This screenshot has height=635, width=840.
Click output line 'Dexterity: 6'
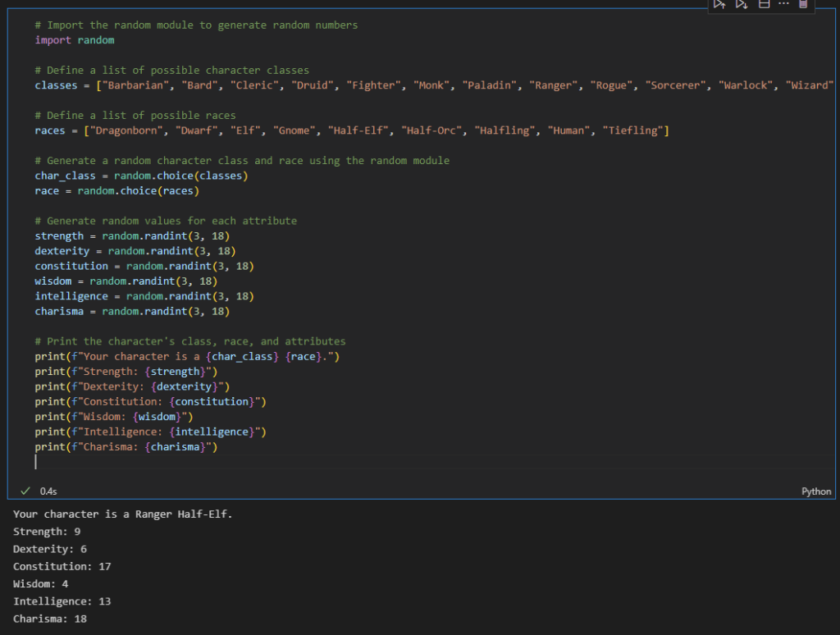point(50,549)
